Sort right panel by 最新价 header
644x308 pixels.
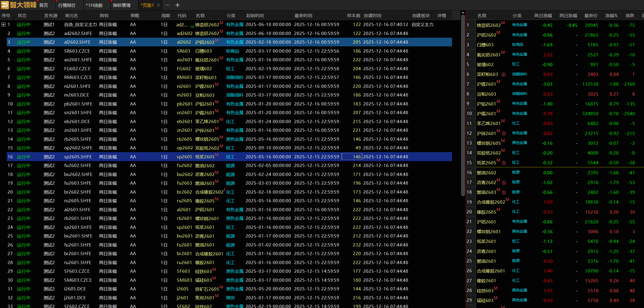[591, 16]
